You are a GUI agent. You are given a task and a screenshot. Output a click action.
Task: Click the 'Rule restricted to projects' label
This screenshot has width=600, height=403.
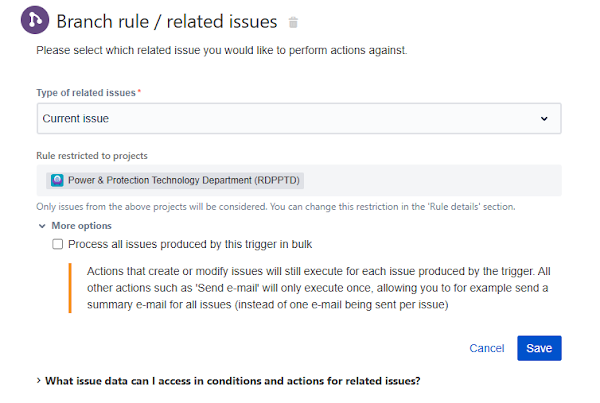tap(92, 156)
